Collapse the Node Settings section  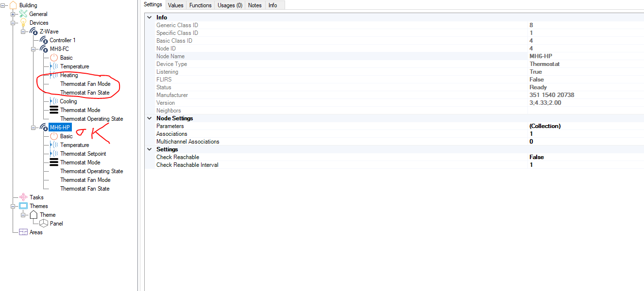click(x=149, y=118)
